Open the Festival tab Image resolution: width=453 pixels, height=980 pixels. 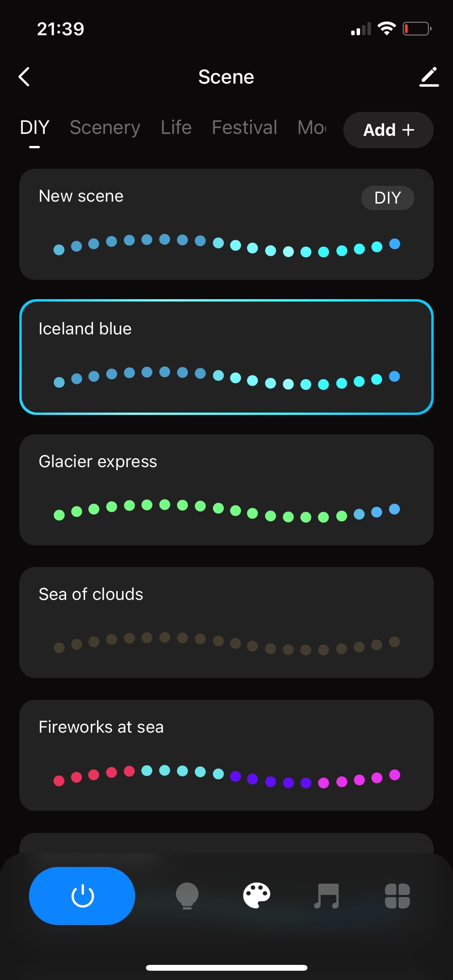coord(244,127)
